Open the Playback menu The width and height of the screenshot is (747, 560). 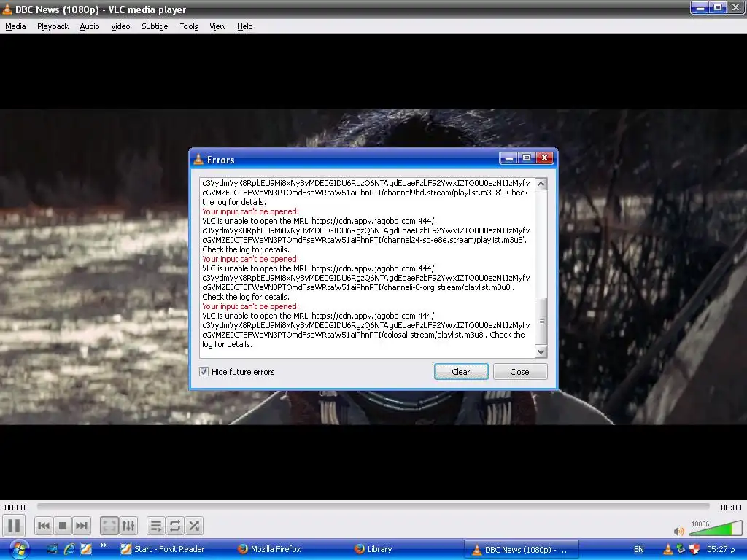tap(53, 26)
